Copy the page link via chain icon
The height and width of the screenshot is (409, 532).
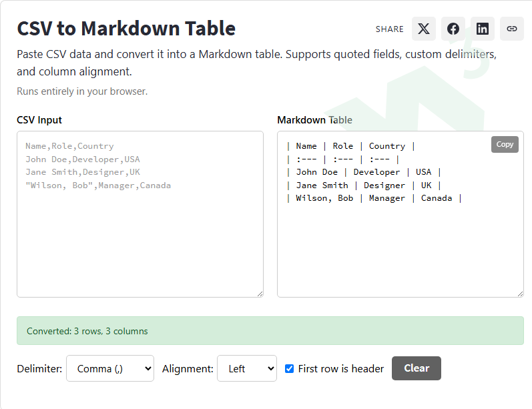click(512, 29)
